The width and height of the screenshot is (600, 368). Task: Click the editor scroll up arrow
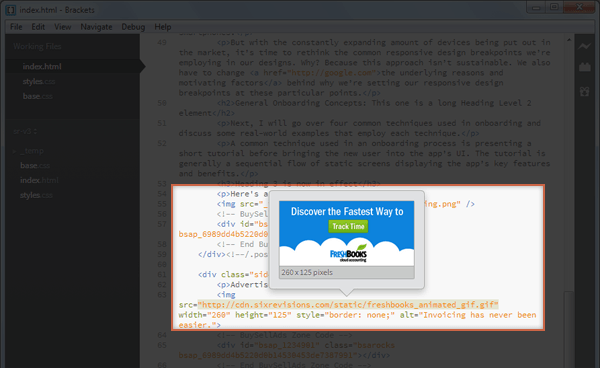[x=569, y=40]
